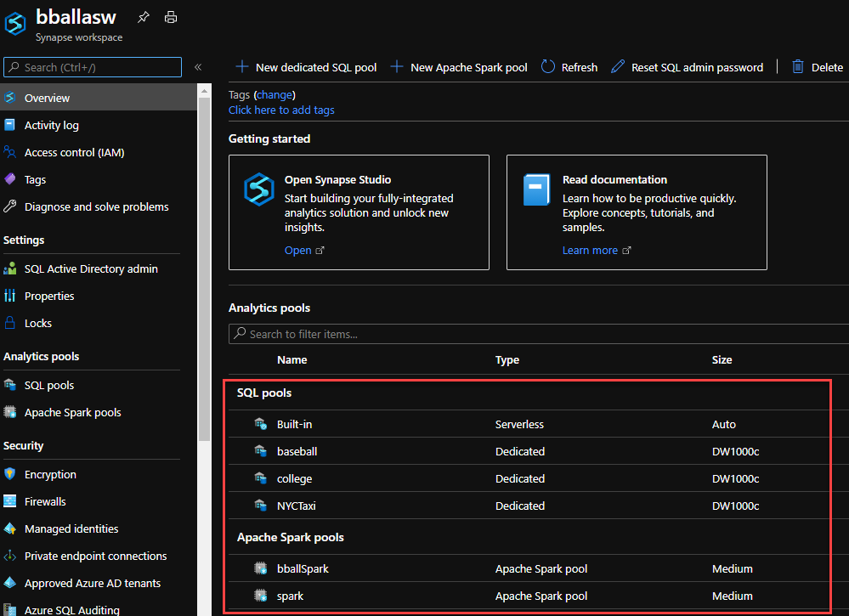Click the pin icon beside bballasw title

(144, 17)
